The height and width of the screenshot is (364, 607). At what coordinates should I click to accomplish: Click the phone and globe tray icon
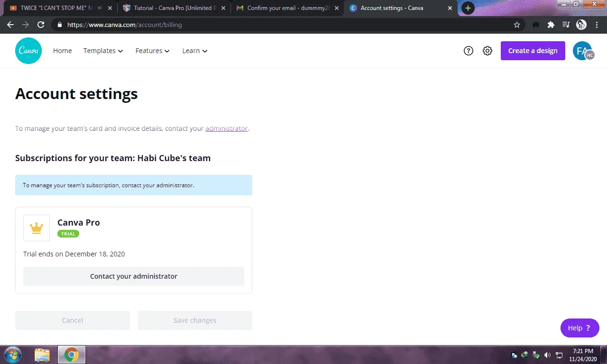click(x=514, y=355)
